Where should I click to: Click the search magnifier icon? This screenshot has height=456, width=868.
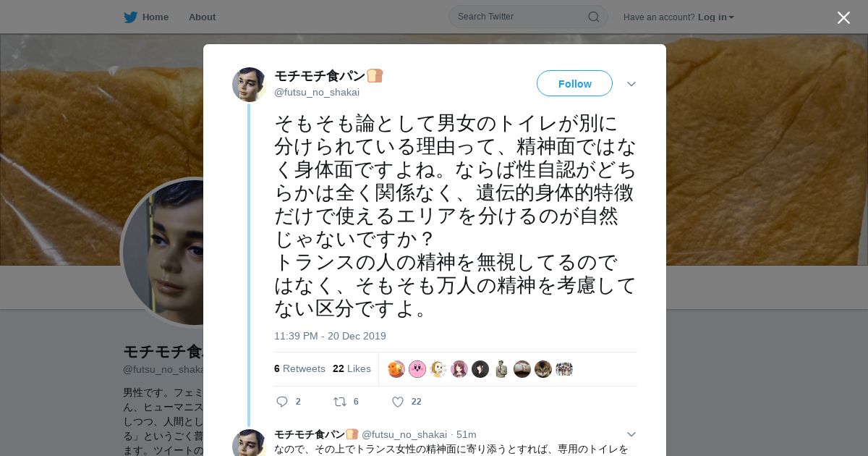coord(593,17)
